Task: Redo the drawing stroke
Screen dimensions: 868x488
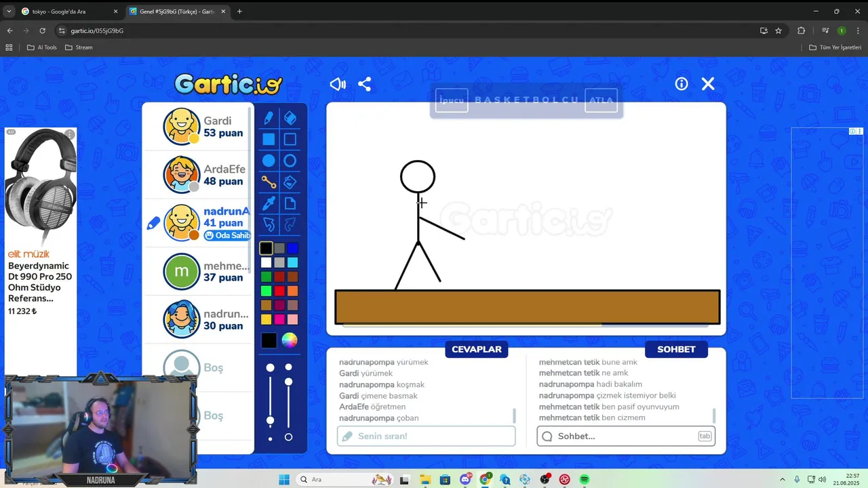Action: pos(290,224)
